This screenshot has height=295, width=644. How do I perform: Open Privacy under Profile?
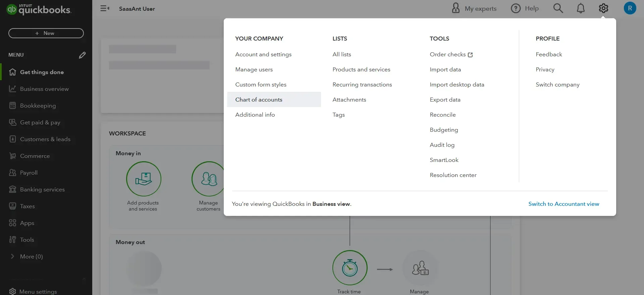click(x=545, y=69)
